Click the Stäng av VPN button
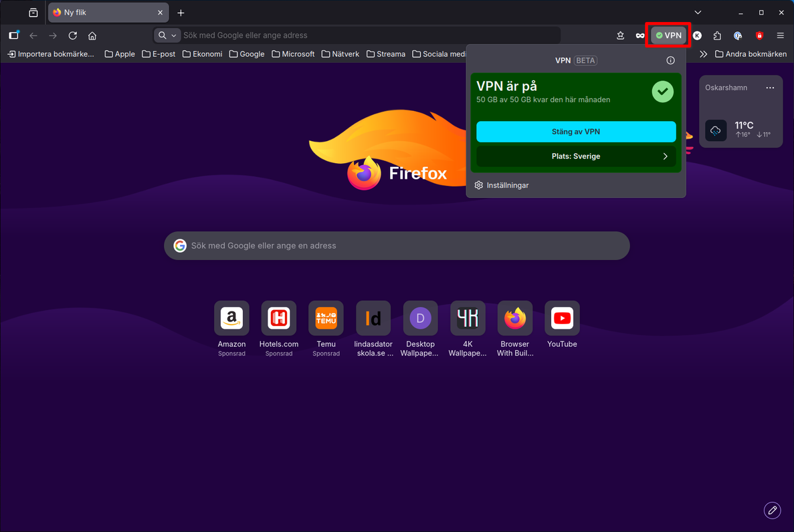The width and height of the screenshot is (794, 532). click(x=576, y=132)
